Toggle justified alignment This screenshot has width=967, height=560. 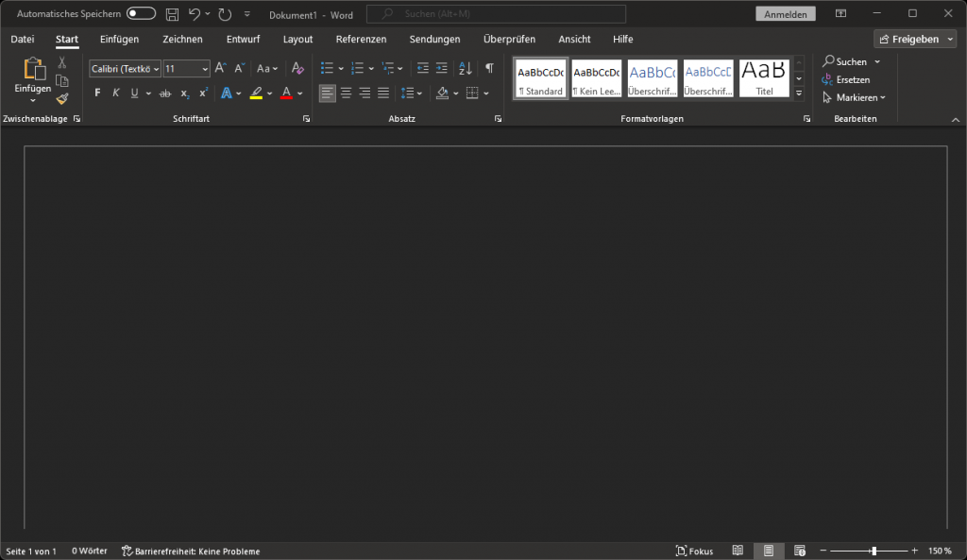[x=383, y=93]
